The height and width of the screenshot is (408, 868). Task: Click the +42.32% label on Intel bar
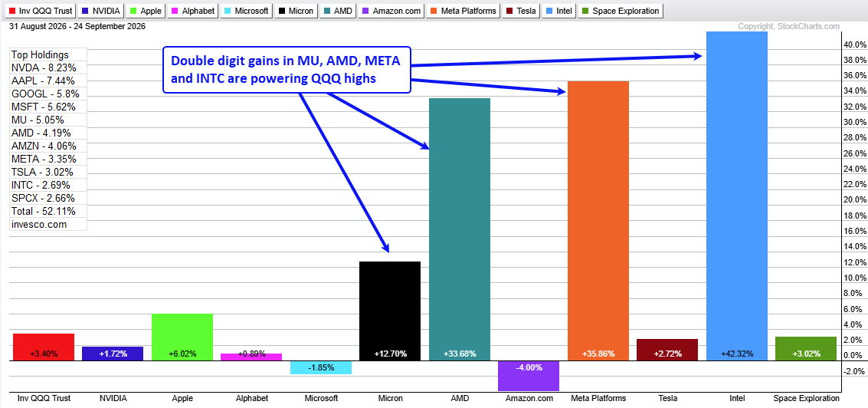(x=736, y=354)
